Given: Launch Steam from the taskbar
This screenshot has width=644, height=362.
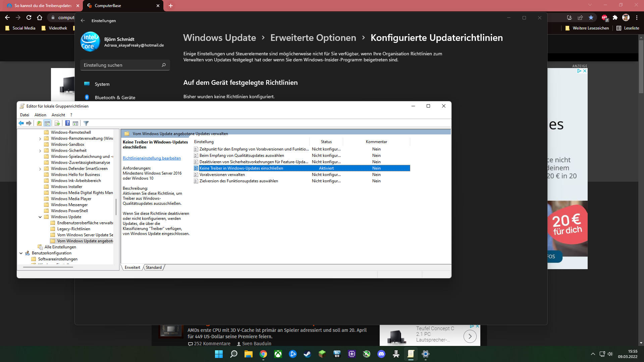Looking at the screenshot, I should coord(307,354).
